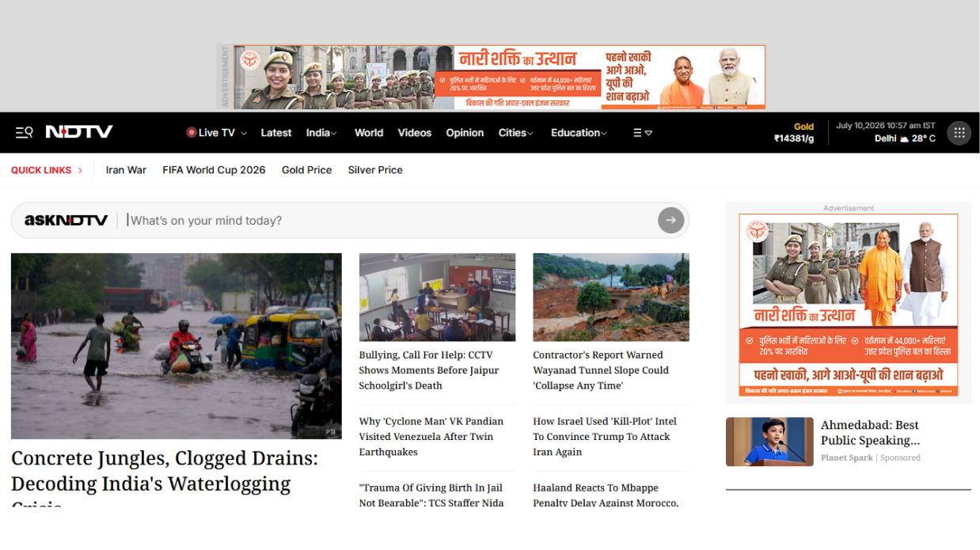The width and height of the screenshot is (980, 550).
Task: Click the weather cloud icon near Delhi
Action: (903, 138)
